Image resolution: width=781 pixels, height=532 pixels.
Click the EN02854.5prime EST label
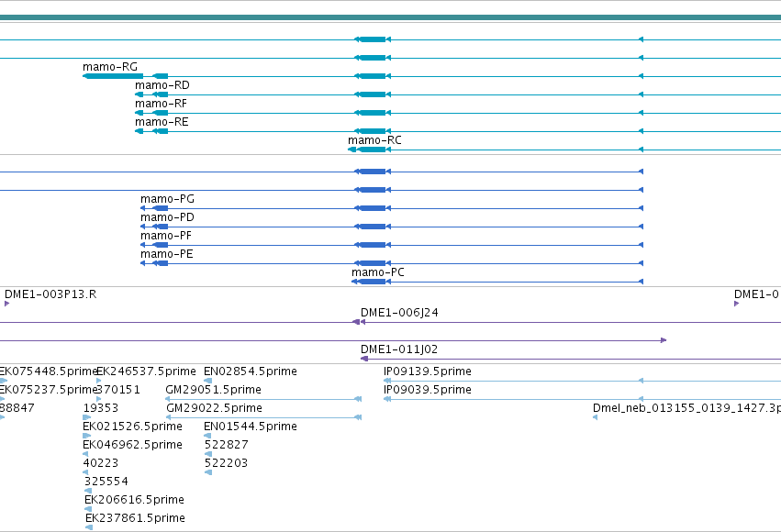(251, 371)
